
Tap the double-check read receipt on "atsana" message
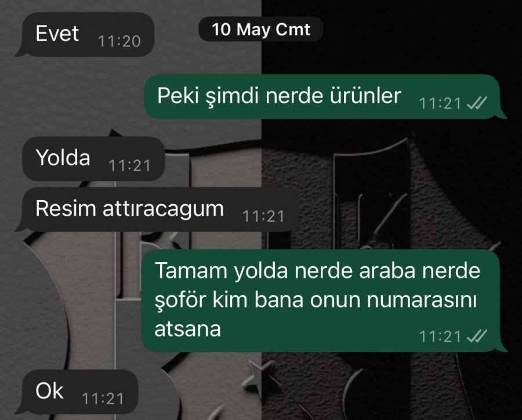click(477, 336)
